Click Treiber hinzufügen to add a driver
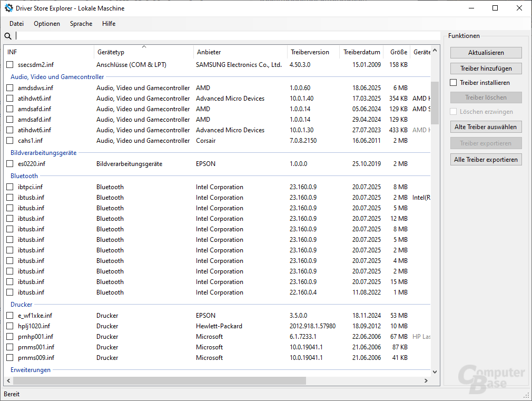532x401 pixels. tap(486, 68)
